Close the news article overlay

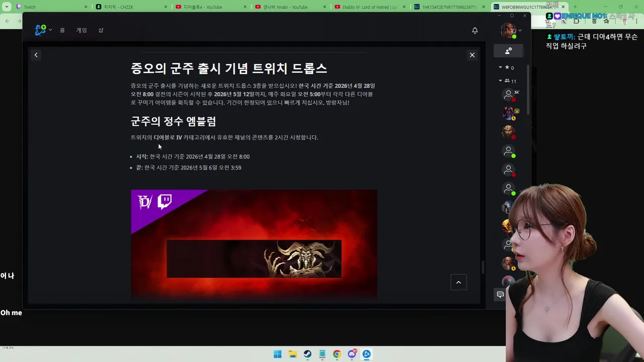pyautogui.click(x=472, y=55)
